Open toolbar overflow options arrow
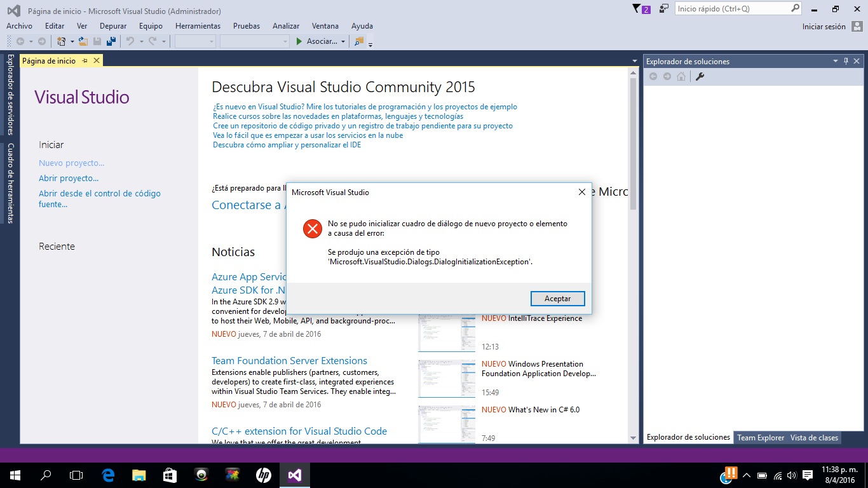This screenshot has height=488, width=868. 370,44
